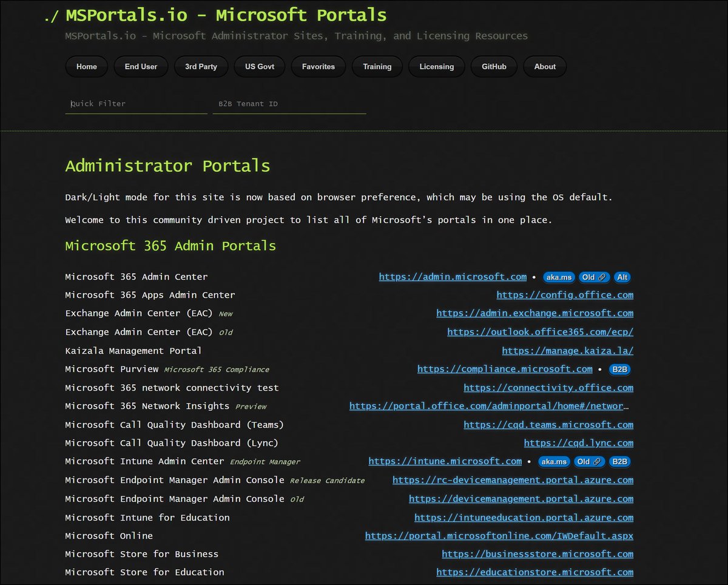This screenshot has height=585, width=728.
Task: Open the Licensing page
Action: (x=437, y=67)
